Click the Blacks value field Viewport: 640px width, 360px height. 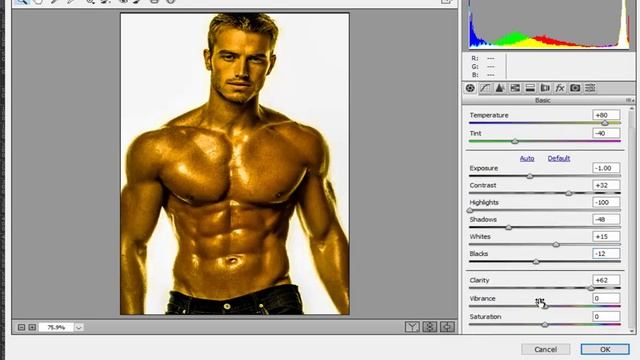click(x=606, y=253)
